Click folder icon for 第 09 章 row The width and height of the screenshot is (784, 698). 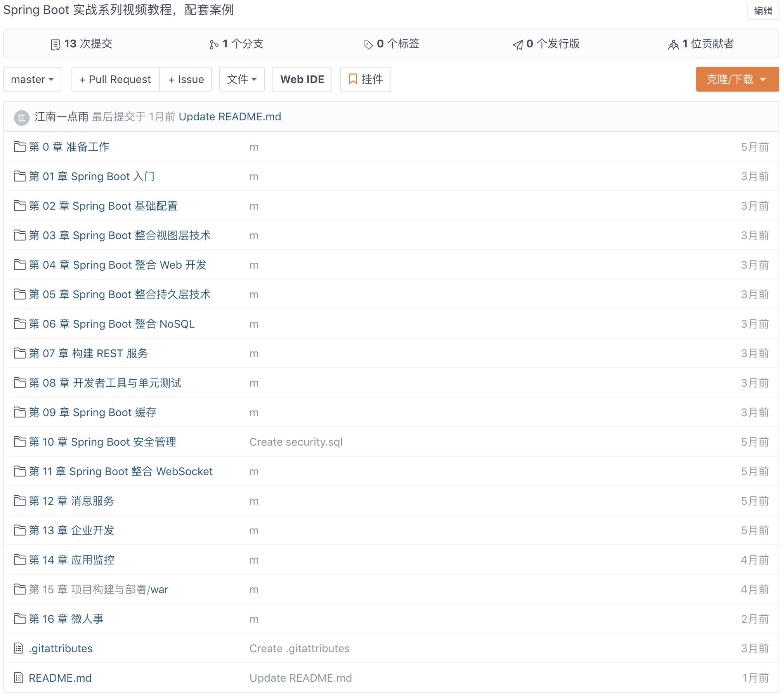19,412
